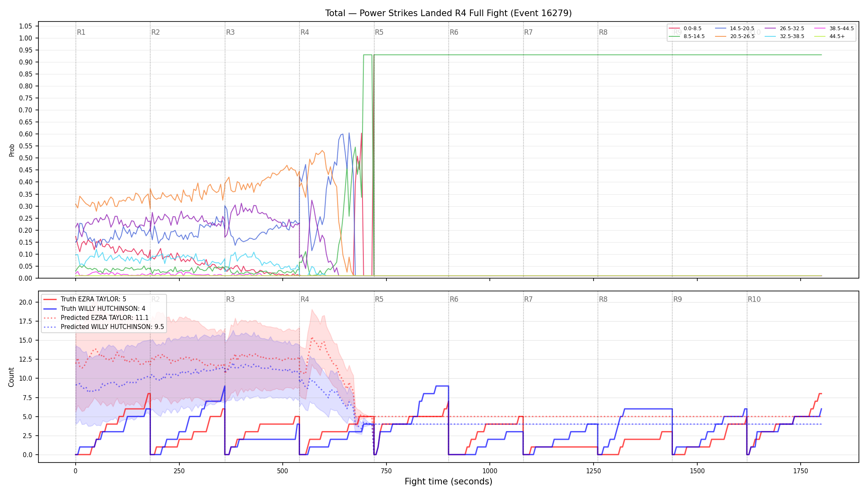Click the R4 round label in bottom chart
This screenshot has width=868, height=496.
coord(305,299)
